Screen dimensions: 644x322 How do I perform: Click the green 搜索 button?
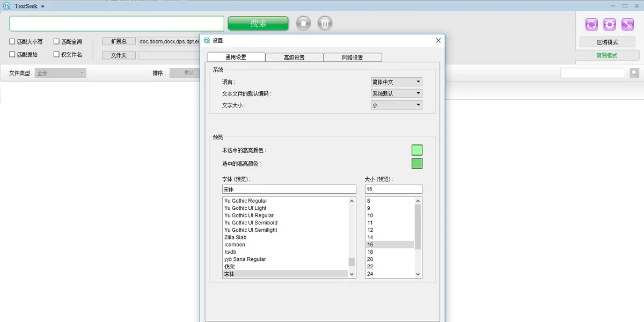click(x=258, y=24)
